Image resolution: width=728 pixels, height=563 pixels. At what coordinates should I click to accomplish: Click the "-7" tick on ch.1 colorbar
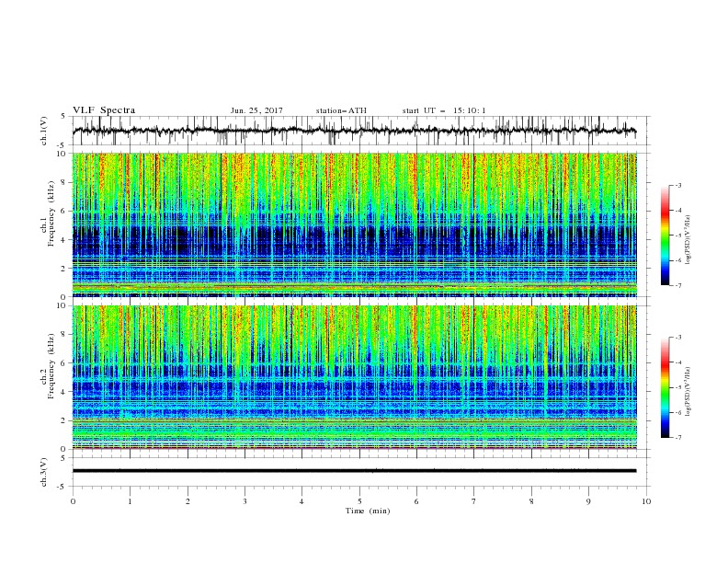[678, 285]
